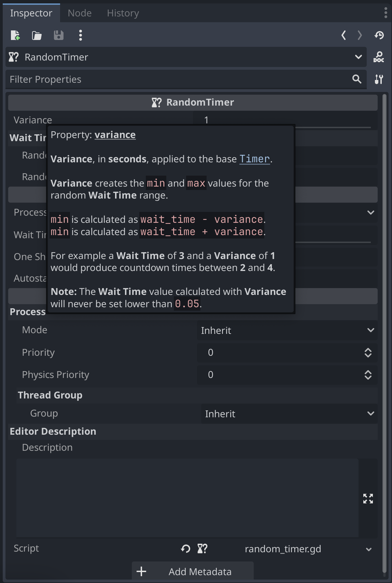Follow the Timer class link
The width and height of the screenshot is (392, 583).
click(255, 159)
